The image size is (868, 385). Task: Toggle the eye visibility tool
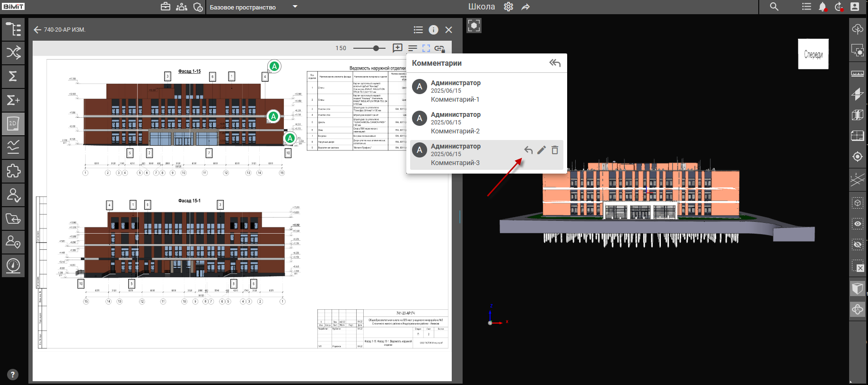[857, 224]
